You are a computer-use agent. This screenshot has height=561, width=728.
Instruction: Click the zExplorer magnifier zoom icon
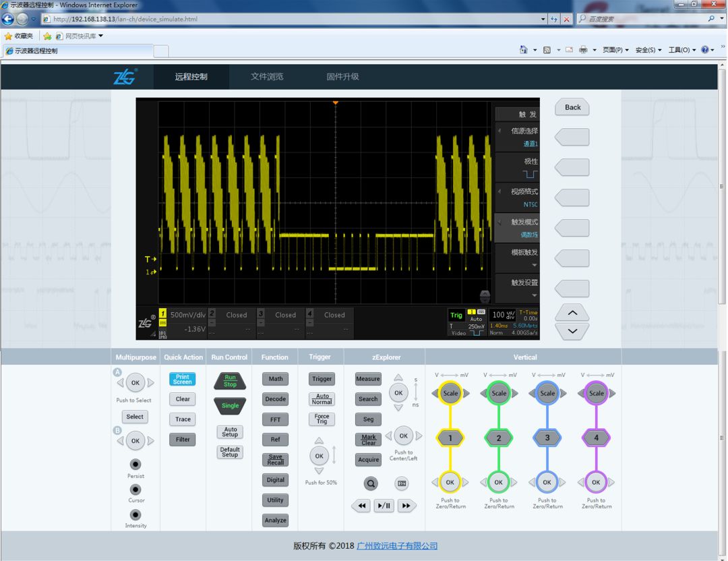pyautogui.click(x=371, y=483)
